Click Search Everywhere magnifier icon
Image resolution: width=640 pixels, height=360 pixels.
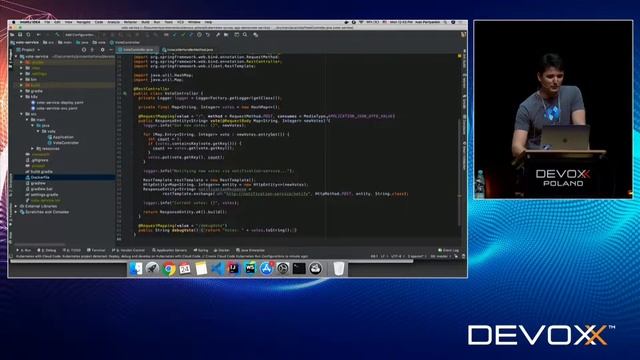point(245,35)
